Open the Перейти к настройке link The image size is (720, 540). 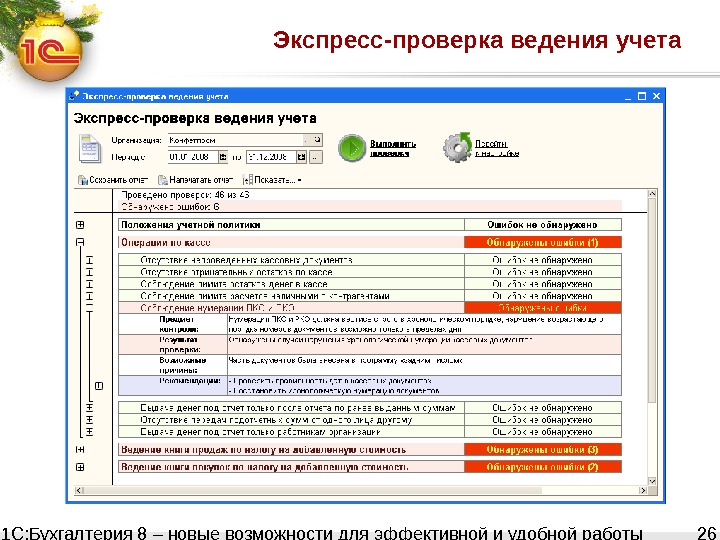tap(497, 148)
